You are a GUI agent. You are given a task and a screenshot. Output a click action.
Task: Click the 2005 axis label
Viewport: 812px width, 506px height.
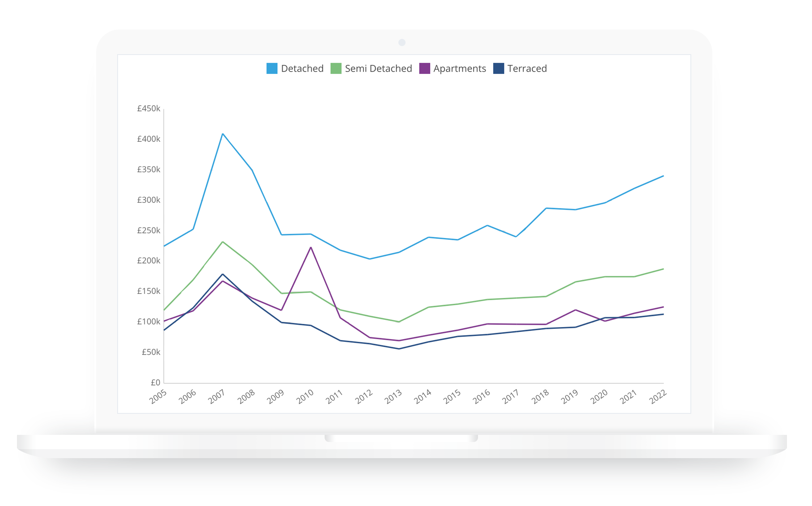159,397
